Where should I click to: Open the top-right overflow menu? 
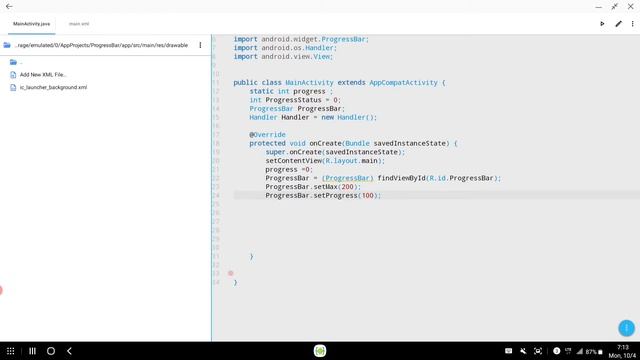(633, 24)
